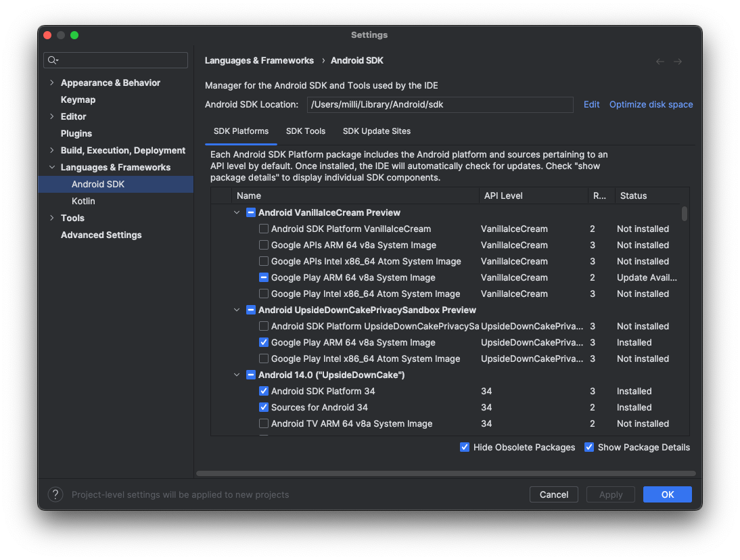
Task: Click the Optimize disk space link
Action: pos(651,104)
